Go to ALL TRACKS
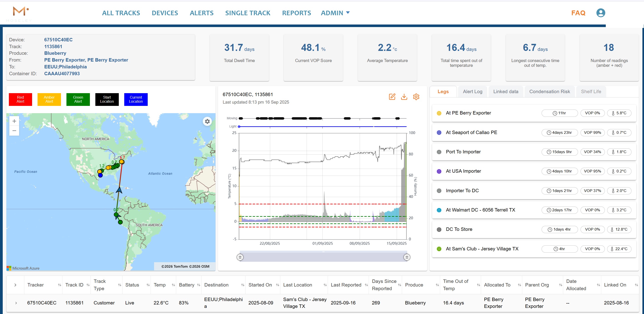The width and height of the screenshot is (644, 314). (121, 13)
